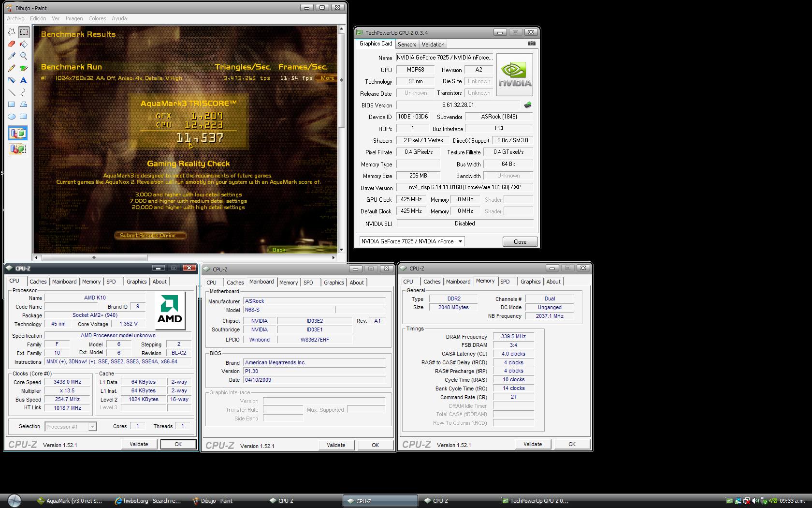The height and width of the screenshot is (508, 812).
Task: Pick the Polygon shape tool
Action: (x=24, y=105)
